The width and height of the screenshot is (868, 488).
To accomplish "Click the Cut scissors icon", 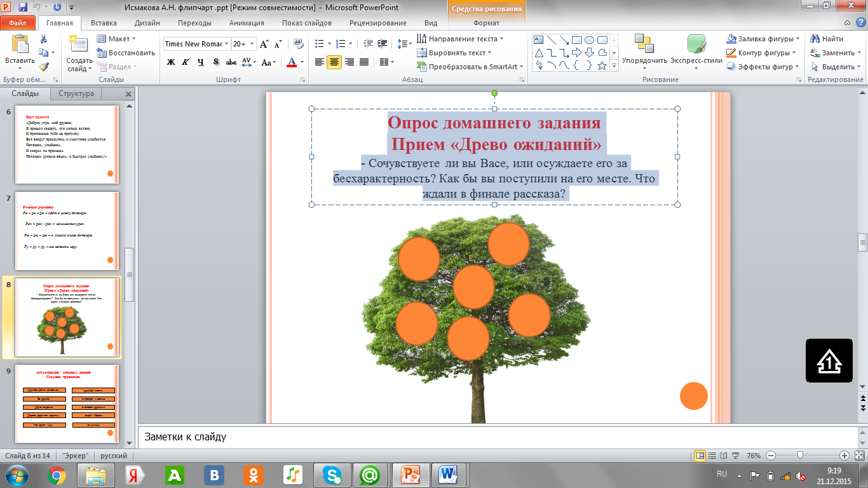I will (43, 39).
